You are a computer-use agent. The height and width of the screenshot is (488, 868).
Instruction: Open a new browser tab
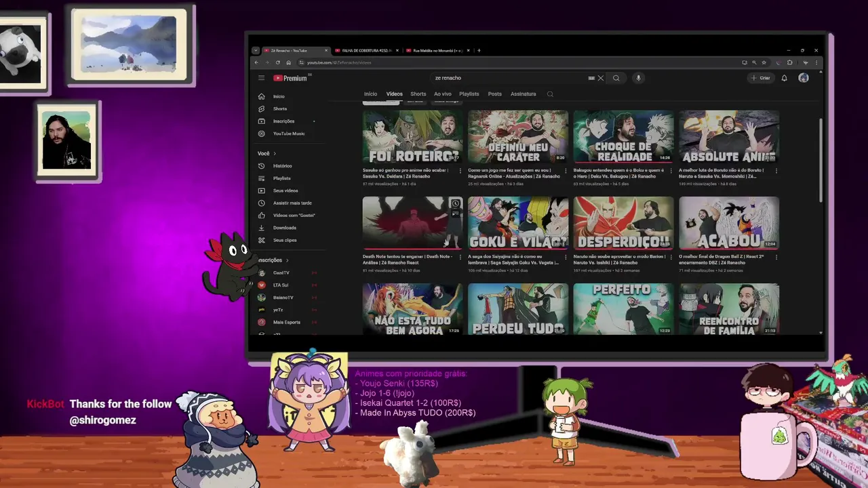click(479, 51)
